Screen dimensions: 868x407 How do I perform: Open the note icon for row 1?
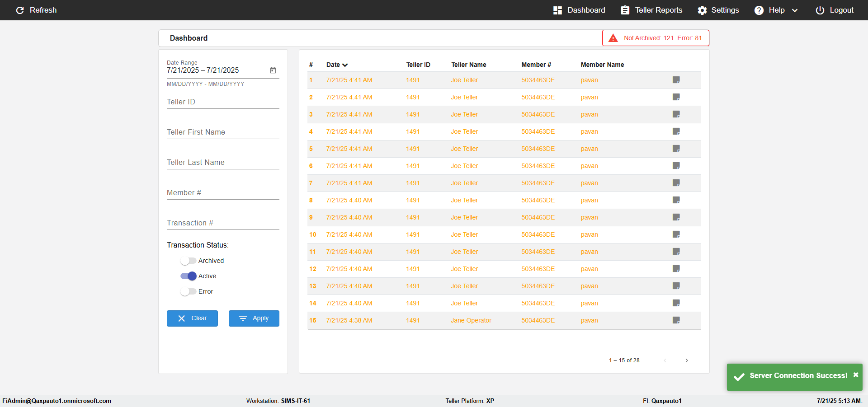(x=676, y=80)
